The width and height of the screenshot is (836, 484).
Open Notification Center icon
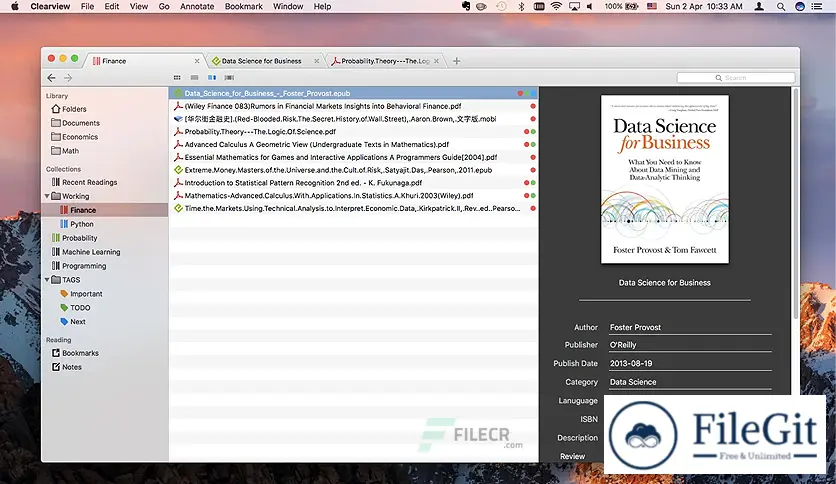pyautogui.click(x=816, y=6)
